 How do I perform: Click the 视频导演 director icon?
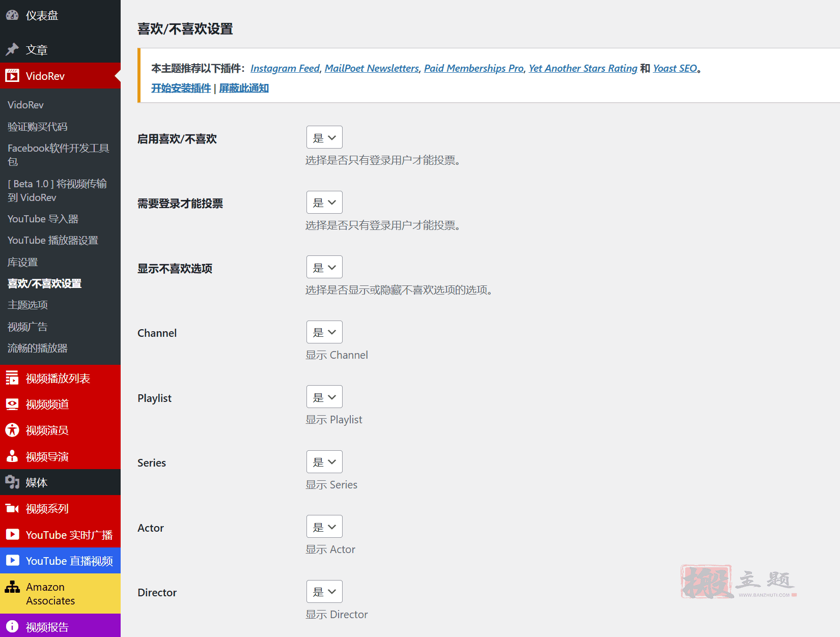[12, 456]
